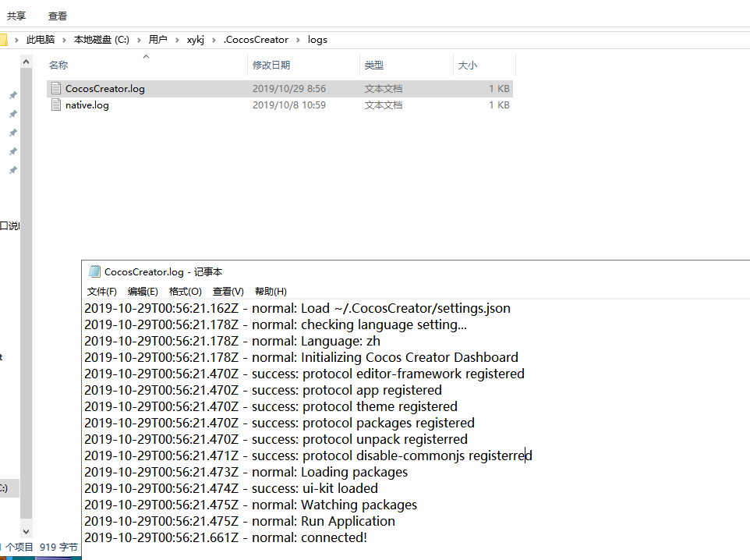Open the 共享 ribbon tab
Screen dimensions: 750x560
[16, 16]
